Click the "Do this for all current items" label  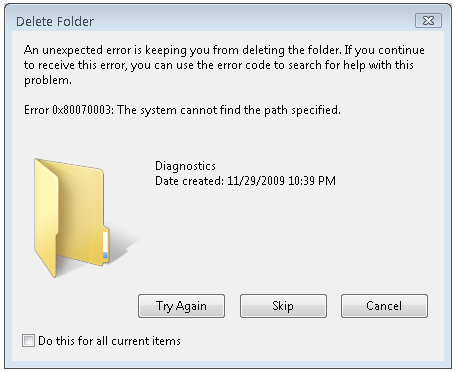[x=109, y=341]
